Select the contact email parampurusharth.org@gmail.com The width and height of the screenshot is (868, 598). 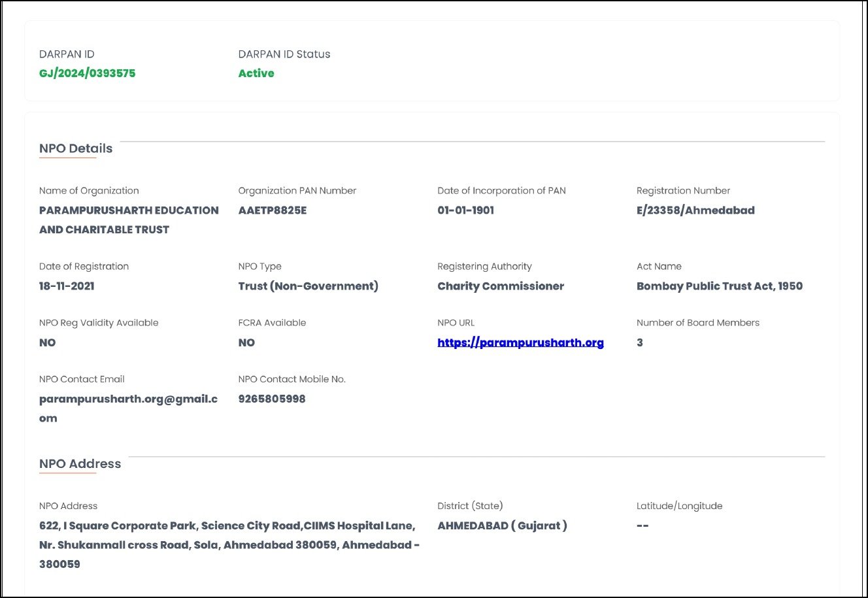[x=129, y=408]
